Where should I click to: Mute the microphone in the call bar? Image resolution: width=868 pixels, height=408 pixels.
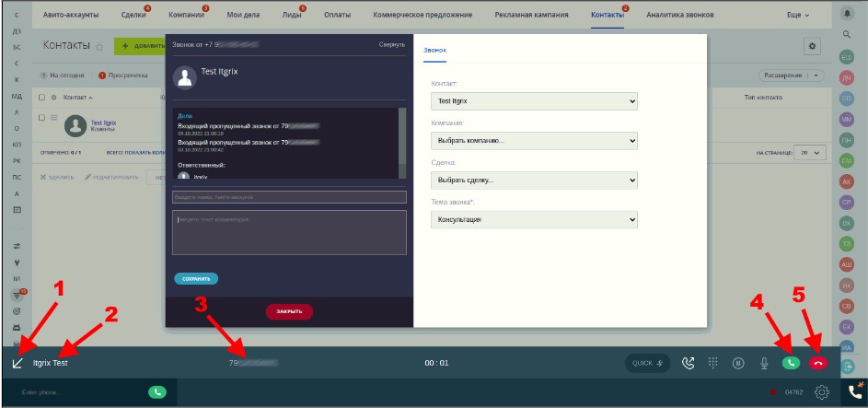point(764,363)
